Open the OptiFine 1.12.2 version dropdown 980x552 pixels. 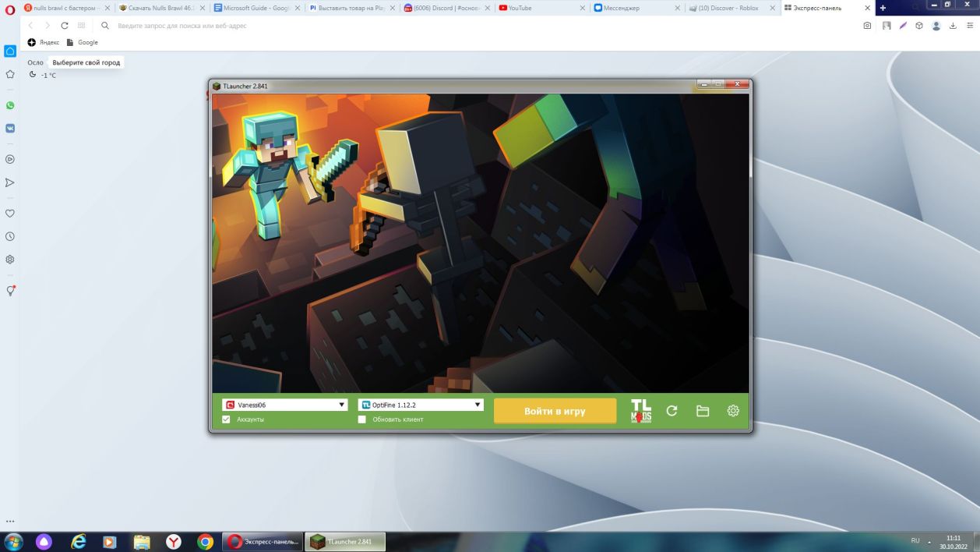(421, 405)
